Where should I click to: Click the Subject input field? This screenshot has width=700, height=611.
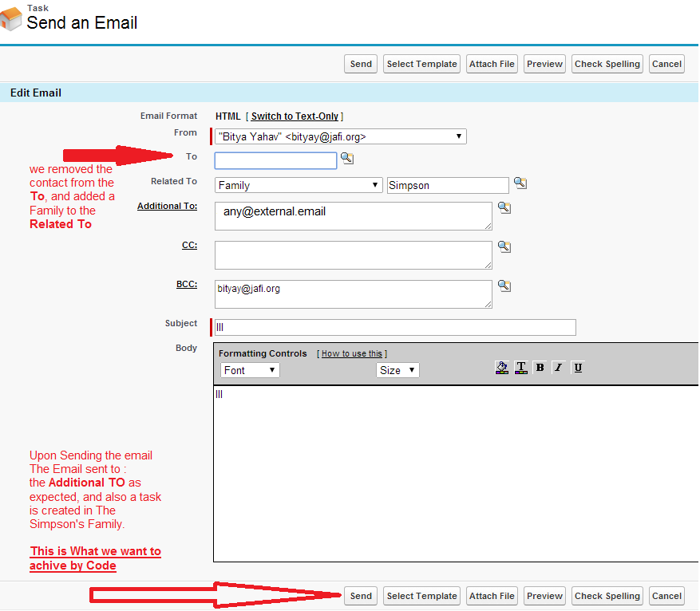[395, 327]
